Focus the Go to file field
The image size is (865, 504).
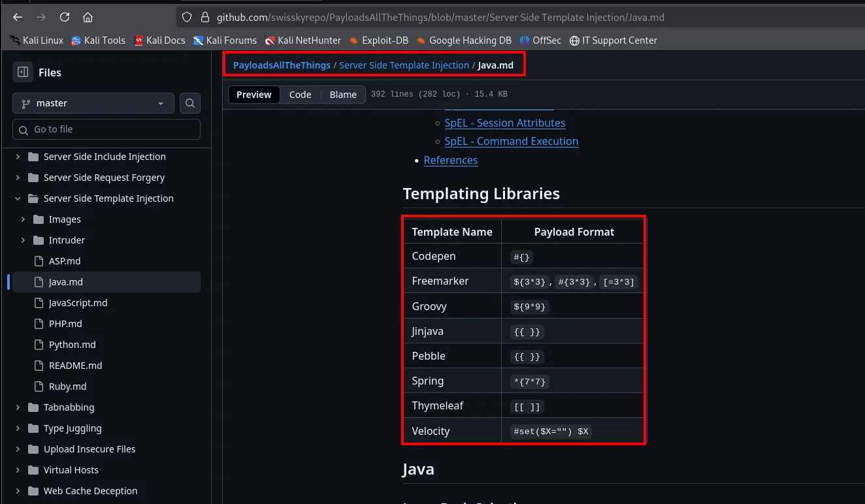point(106,129)
